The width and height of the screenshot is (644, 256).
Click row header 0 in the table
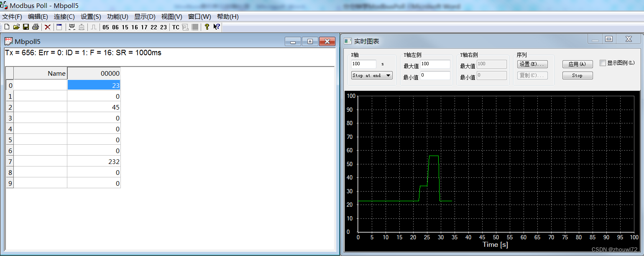point(10,85)
